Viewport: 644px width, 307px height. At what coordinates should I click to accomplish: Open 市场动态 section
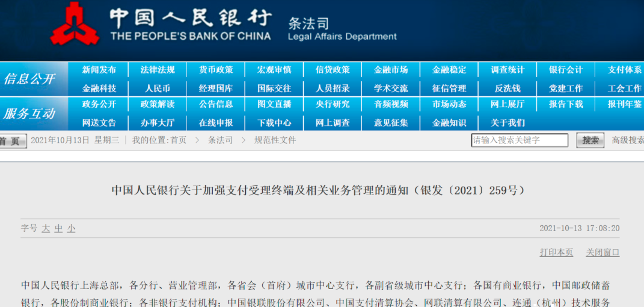pyautogui.click(x=449, y=104)
